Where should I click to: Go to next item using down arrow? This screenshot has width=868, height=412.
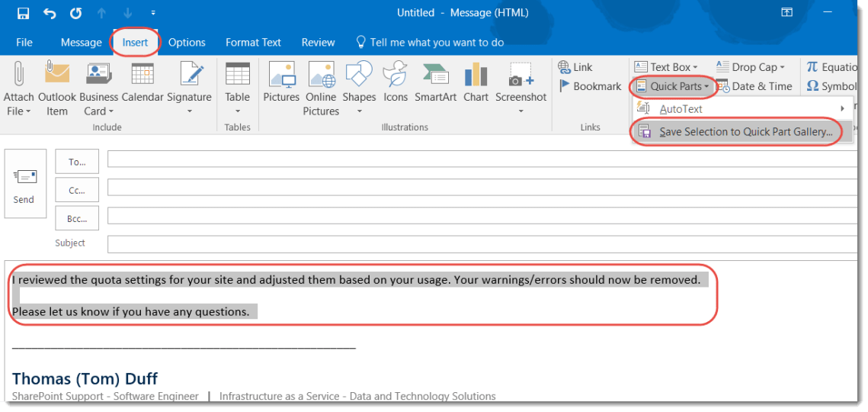(128, 13)
